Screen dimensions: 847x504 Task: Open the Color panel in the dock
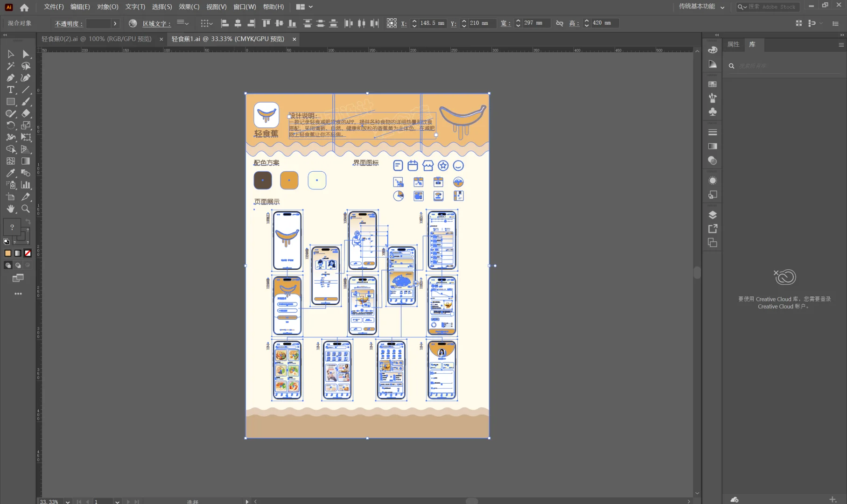pos(713,50)
